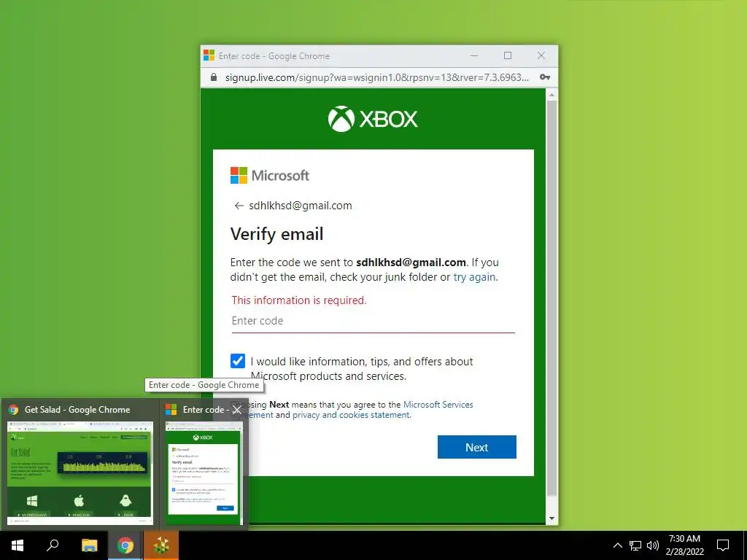The height and width of the screenshot is (560, 747).
Task: Click the This information is required error text
Action: [298, 300]
